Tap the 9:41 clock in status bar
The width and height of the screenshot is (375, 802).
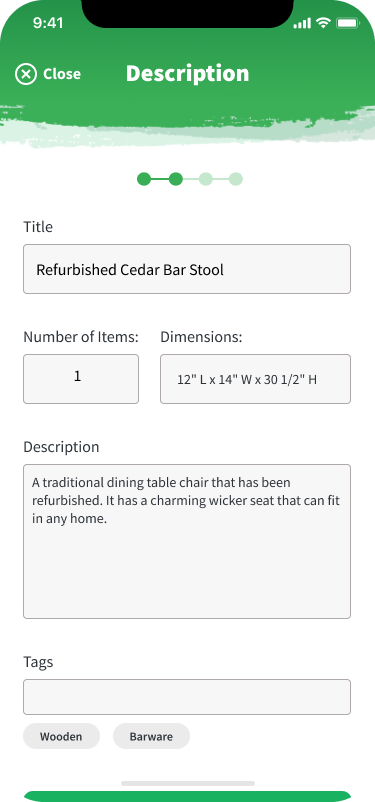(x=48, y=23)
